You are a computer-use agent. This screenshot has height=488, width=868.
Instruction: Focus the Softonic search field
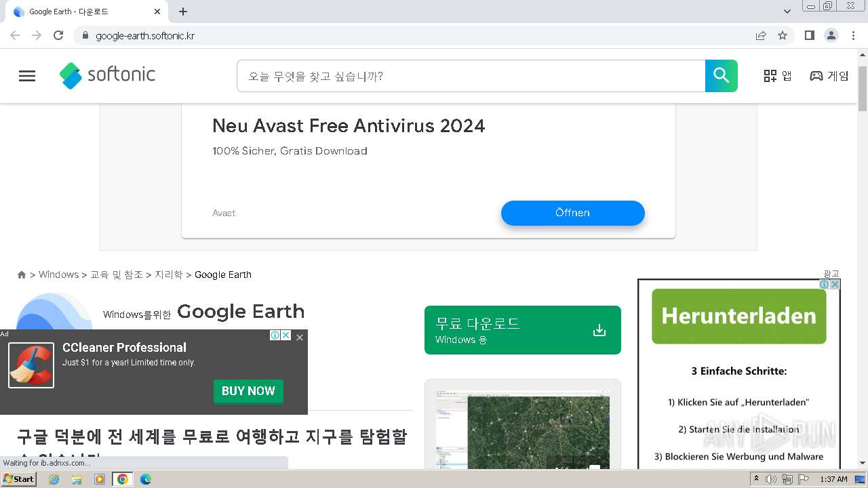pyautogui.click(x=471, y=76)
